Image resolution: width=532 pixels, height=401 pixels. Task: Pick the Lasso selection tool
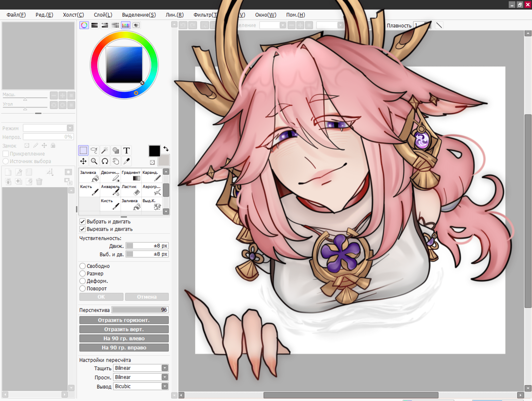pyautogui.click(x=94, y=151)
